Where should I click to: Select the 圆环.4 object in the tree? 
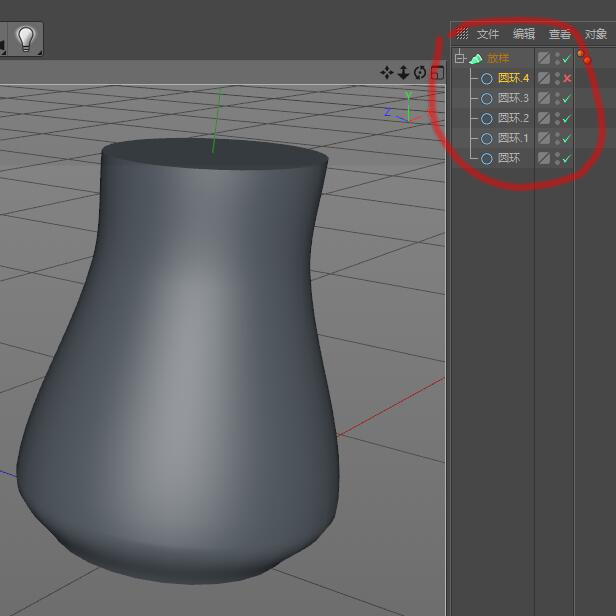(513, 78)
